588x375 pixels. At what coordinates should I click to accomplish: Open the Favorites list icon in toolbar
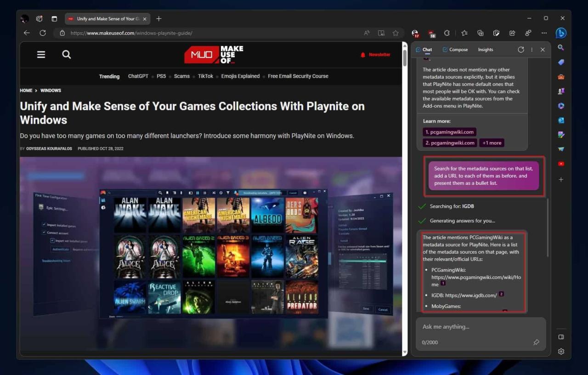tap(464, 33)
